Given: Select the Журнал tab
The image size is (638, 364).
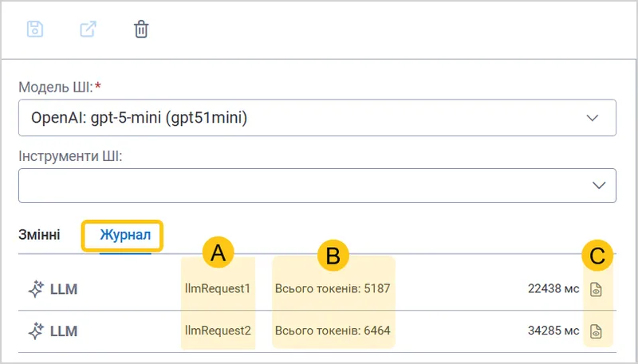Looking at the screenshot, I should click(125, 235).
